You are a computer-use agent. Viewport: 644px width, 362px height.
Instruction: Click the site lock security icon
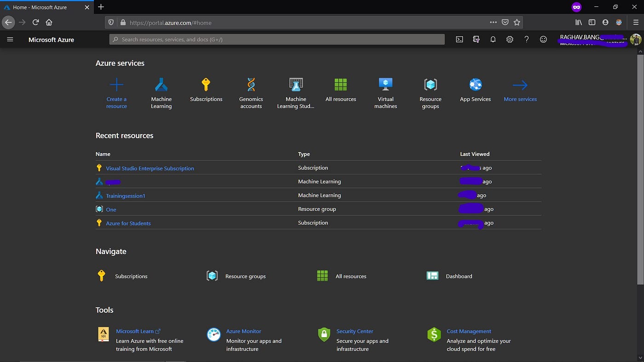[123, 22]
